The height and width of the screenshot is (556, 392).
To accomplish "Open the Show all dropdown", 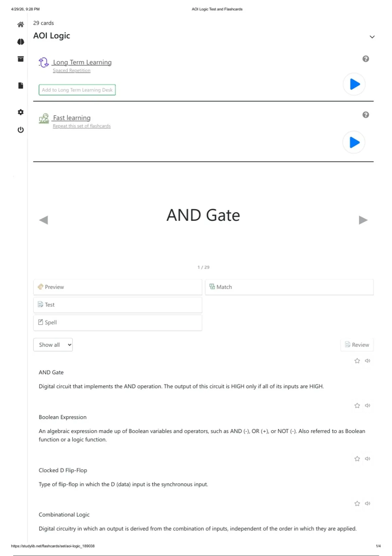I will point(53,345).
